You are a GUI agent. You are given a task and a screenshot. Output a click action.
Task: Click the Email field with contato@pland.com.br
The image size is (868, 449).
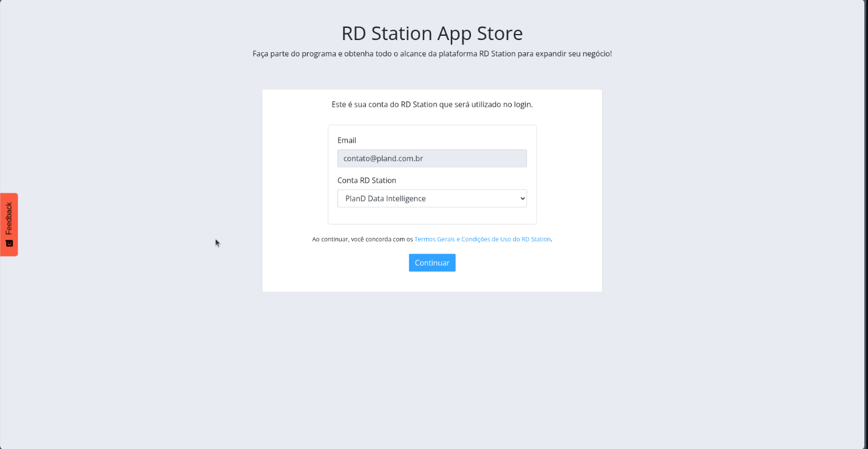432,158
